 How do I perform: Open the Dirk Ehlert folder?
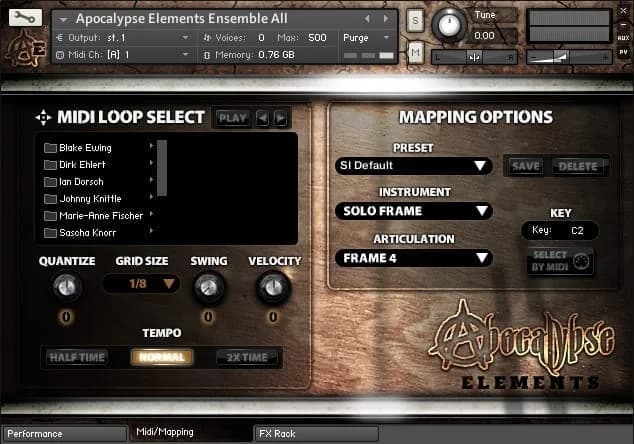[x=74, y=165]
